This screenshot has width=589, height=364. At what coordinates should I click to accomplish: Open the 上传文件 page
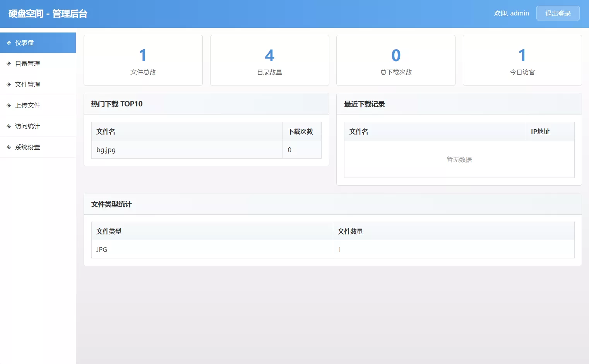[x=27, y=105]
